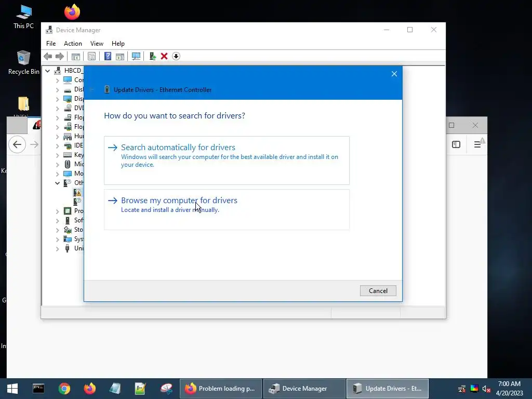Expand the Universal Serial Bus category
The height and width of the screenshot is (399, 532).
coord(57,249)
